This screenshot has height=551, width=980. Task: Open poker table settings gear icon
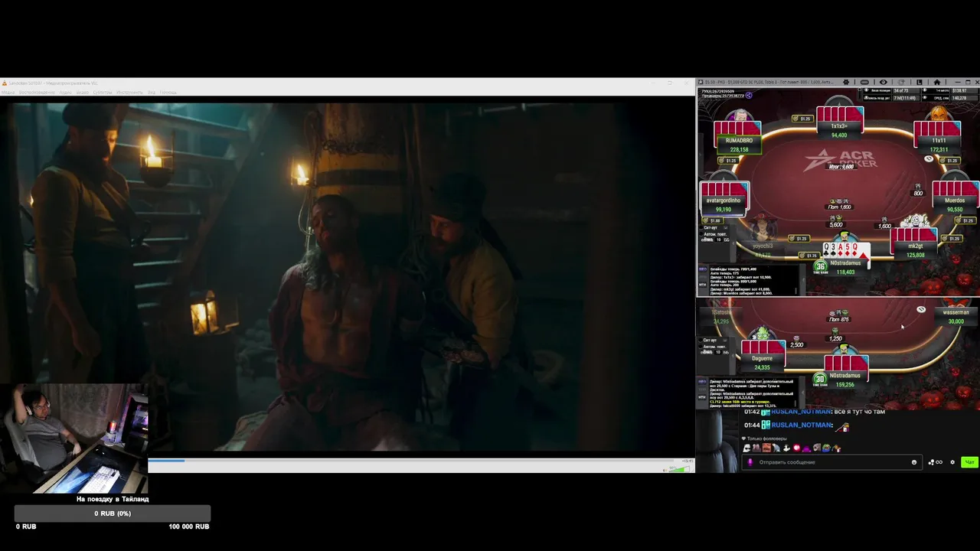coord(846,82)
